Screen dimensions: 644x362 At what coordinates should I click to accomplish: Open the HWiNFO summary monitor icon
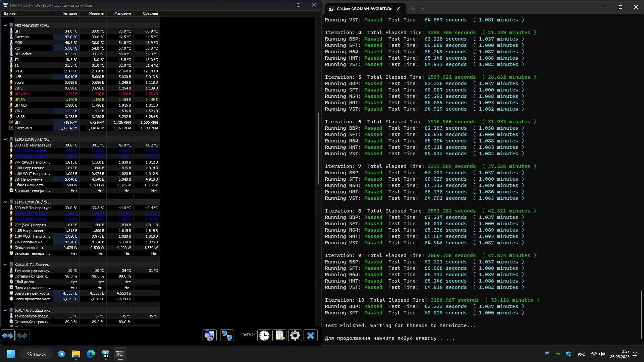(x=210, y=336)
